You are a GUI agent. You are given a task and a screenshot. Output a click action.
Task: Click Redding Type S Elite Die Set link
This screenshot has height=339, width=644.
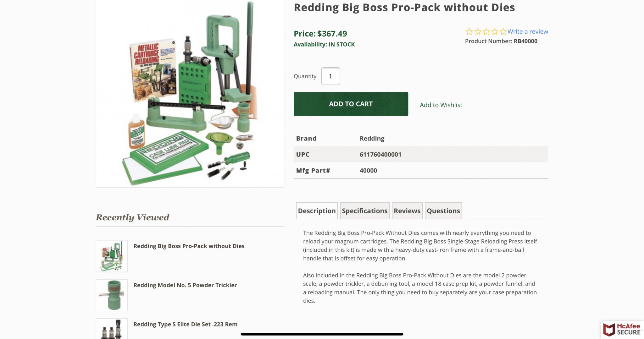coord(185,324)
